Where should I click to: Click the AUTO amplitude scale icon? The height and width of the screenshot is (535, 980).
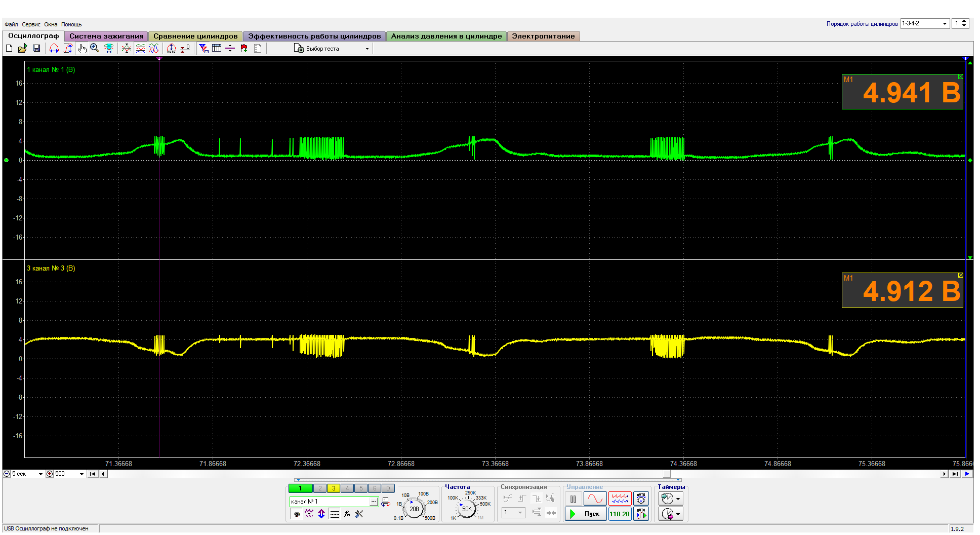[172, 48]
